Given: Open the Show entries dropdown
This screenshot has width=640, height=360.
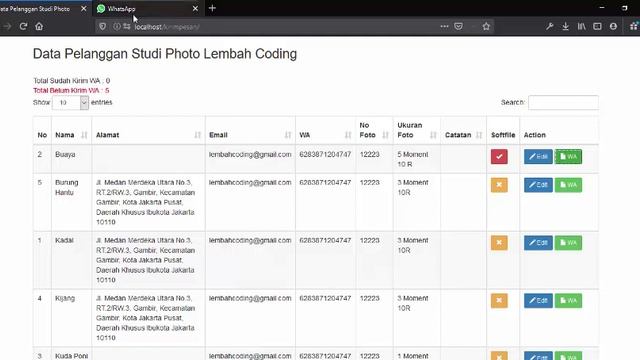Looking at the screenshot, I should (x=71, y=102).
